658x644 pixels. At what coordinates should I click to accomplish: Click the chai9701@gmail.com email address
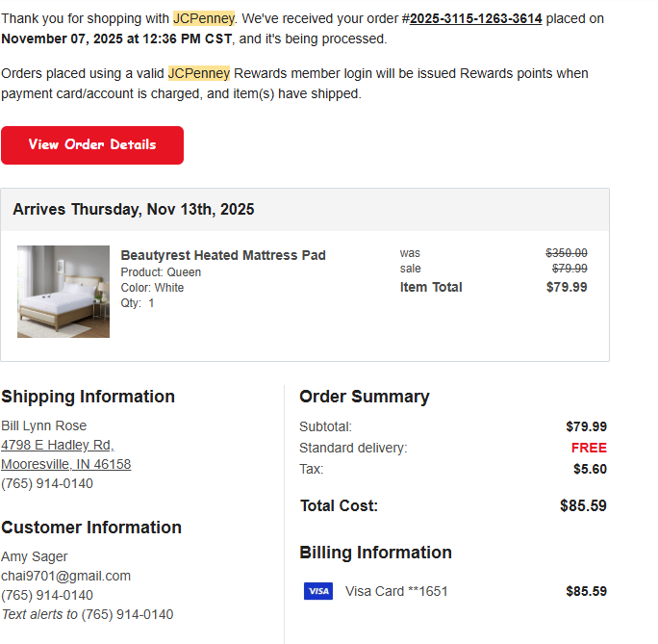tap(65, 576)
